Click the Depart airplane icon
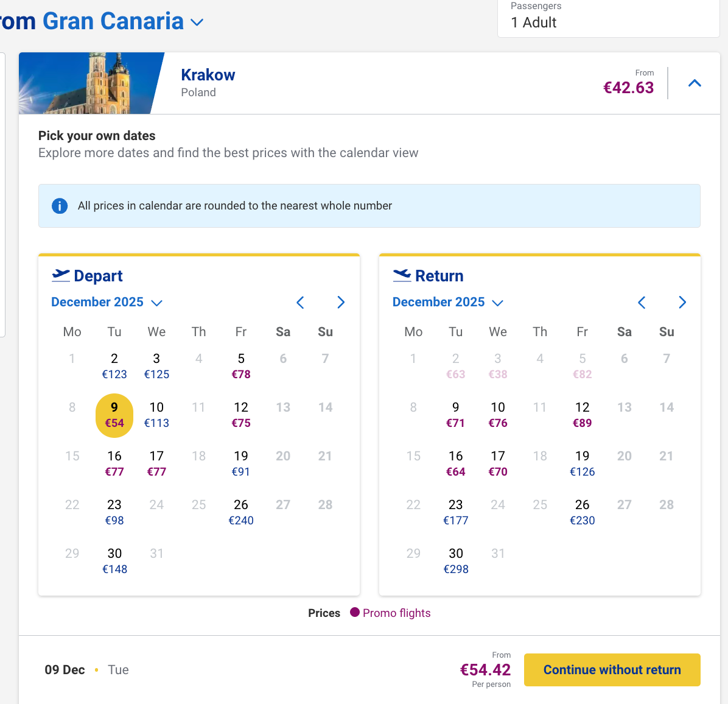 [61, 276]
